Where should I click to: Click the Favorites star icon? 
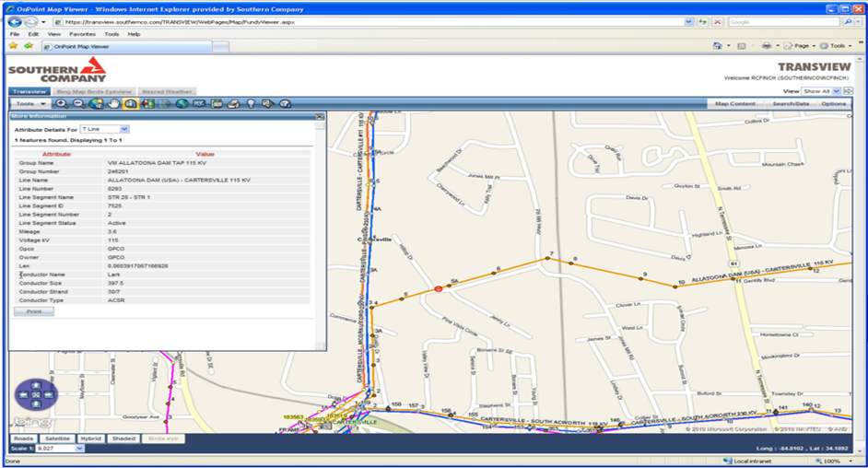13,46
